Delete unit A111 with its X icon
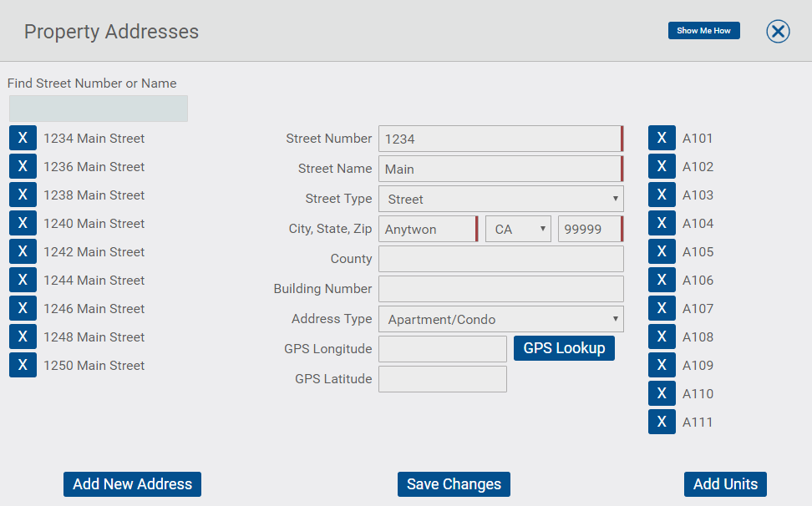 (x=662, y=422)
